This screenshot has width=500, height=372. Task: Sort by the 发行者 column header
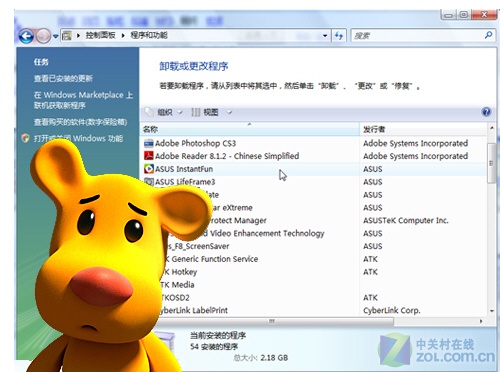(x=423, y=129)
